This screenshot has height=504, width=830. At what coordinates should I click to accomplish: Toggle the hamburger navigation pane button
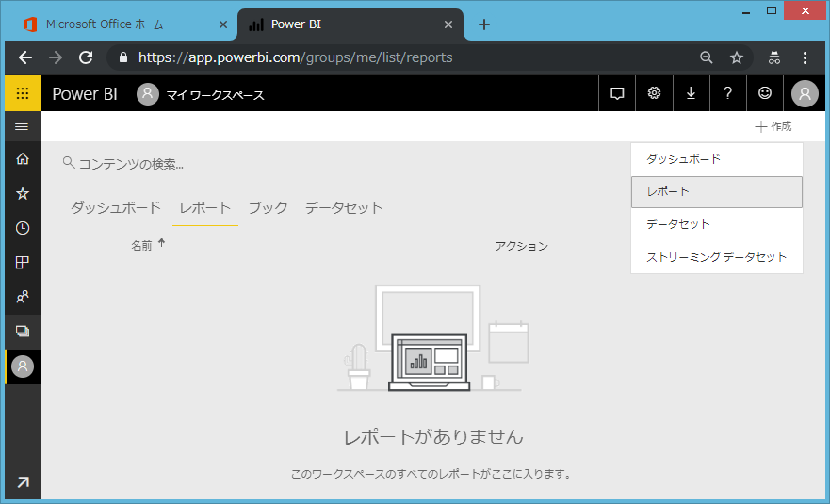point(23,126)
